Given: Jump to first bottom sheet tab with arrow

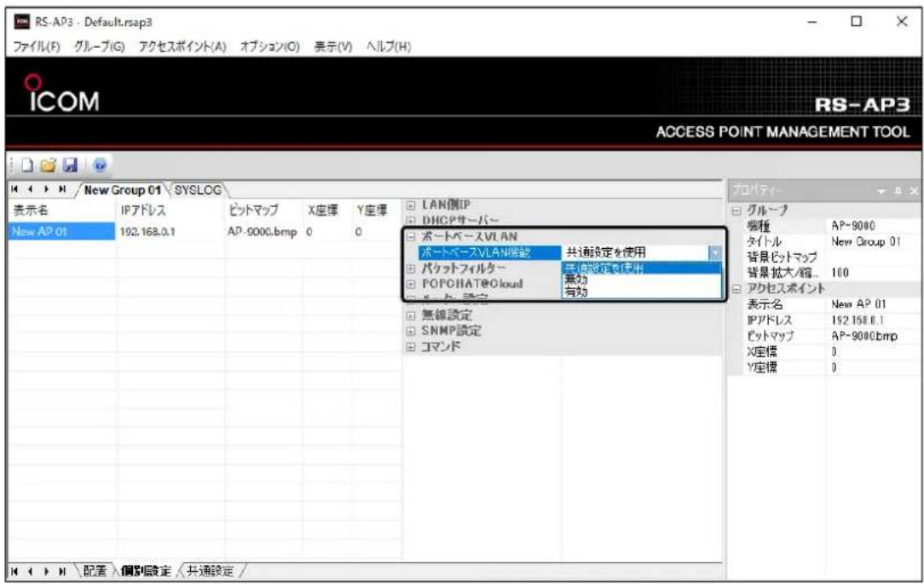Looking at the screenshot, I should pos(14,571).
